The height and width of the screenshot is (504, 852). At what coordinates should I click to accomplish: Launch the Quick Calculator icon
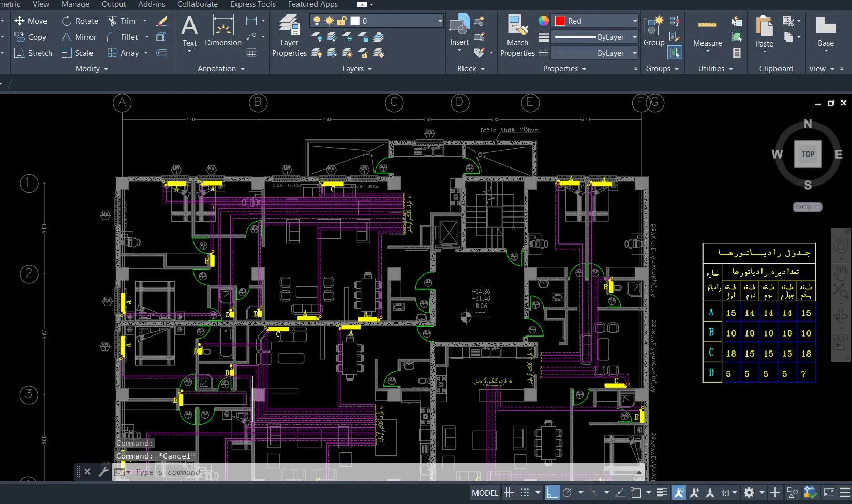click(x=737, y=53)
